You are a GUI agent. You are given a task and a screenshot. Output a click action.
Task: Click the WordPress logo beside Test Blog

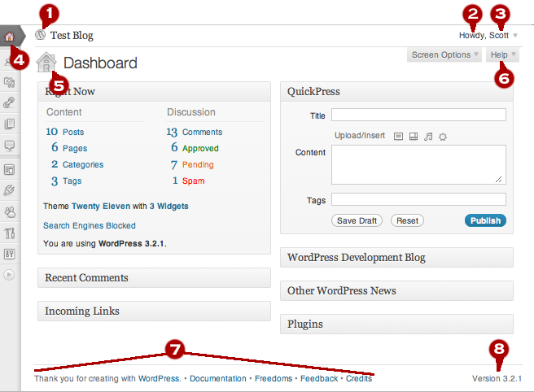(41, 35)
